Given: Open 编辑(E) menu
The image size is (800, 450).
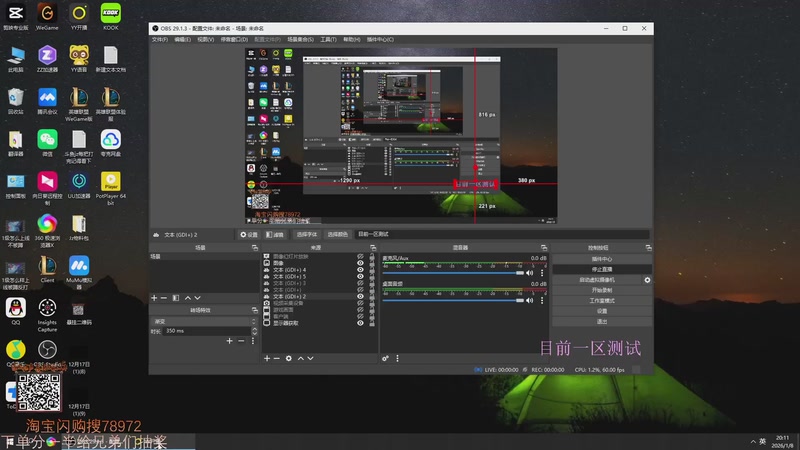Looking at the screenshot, I should tap(182, 40).
